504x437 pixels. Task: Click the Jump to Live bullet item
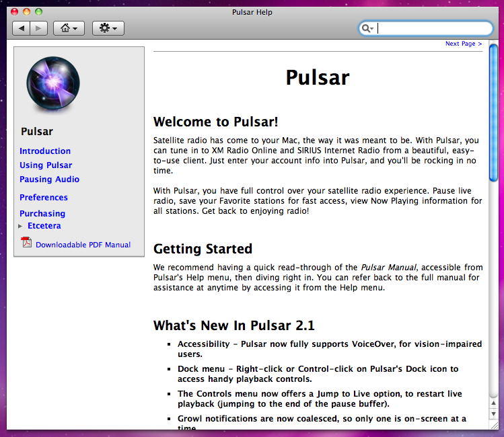coord(320,399)
